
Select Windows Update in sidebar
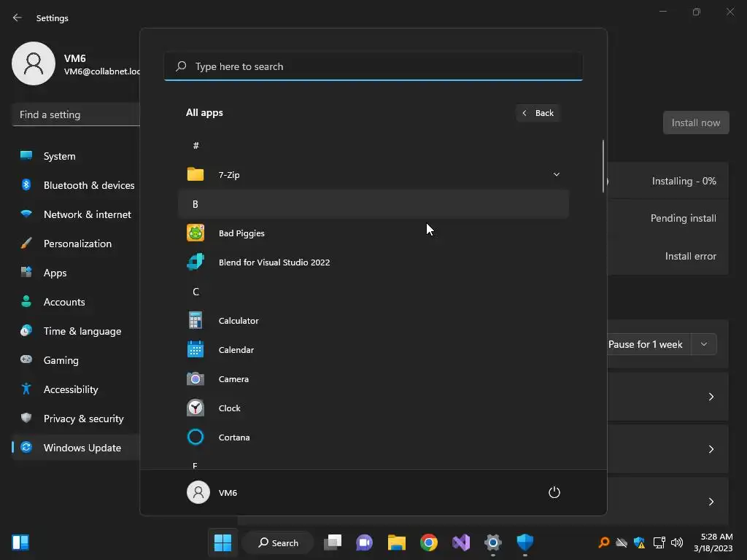[x=76, y=448]
